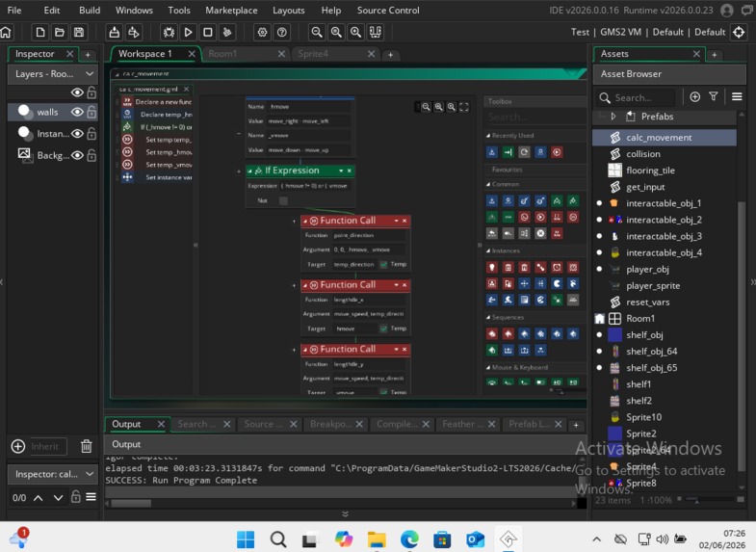Toggle Temp checkbox for the hmove target
The height and width of the screenshot is (552, 756).
click(383, 329)
